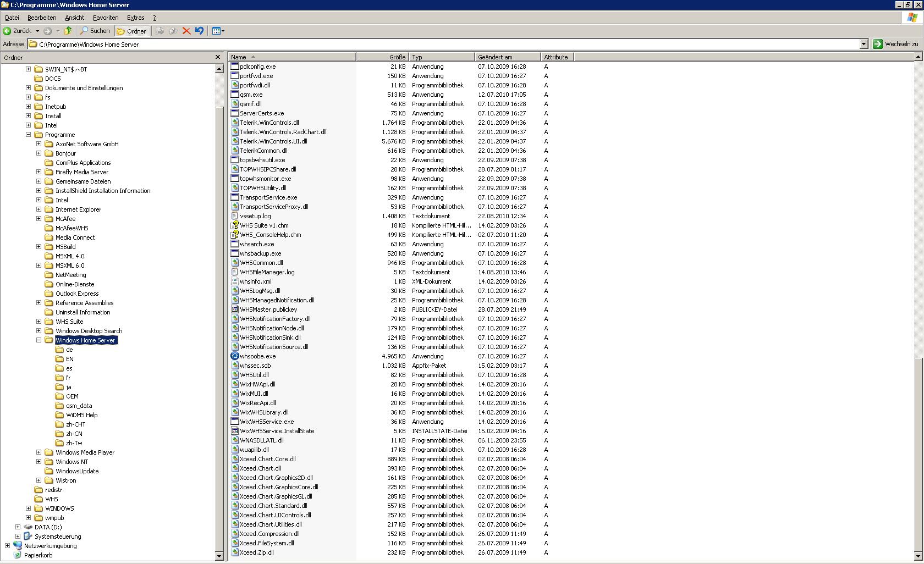Collapse the Programme folder tree node
Image resolution: width=924 pixels, height=564 pixels.
click(28, 135)
